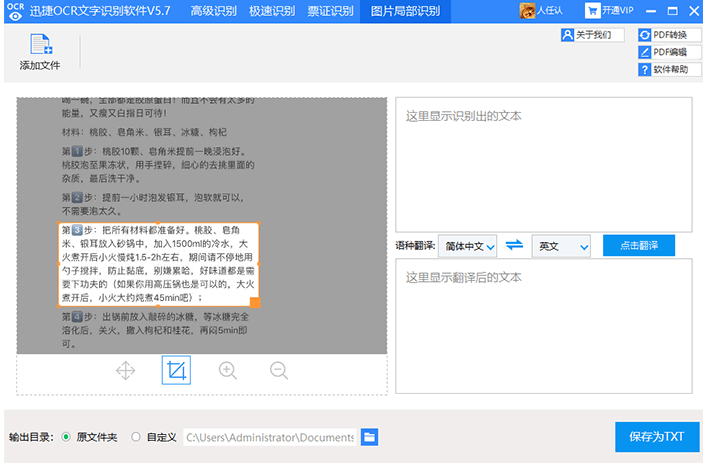This screenshot has height=466, width=703.
Task: Switch to 高级识别 tab
Action: point(214,11)
